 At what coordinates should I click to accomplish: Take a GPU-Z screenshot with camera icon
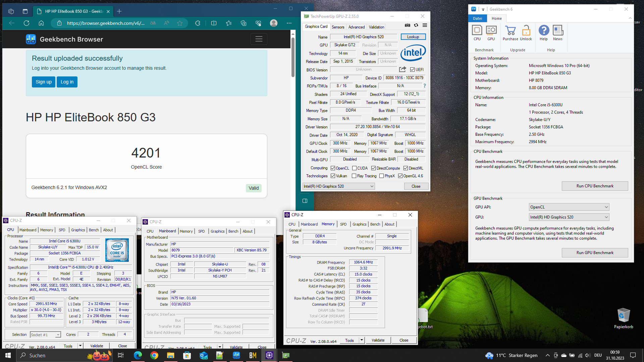[x=407, y=25]
